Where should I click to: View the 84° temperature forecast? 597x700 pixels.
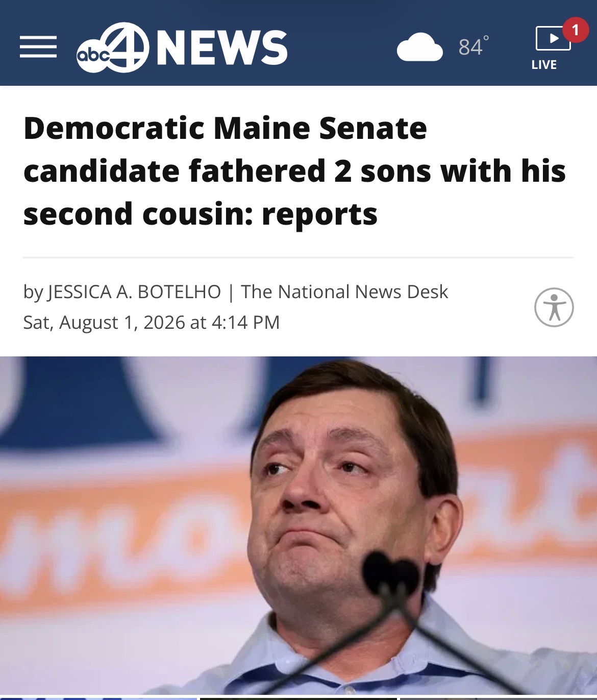(474, 46)
